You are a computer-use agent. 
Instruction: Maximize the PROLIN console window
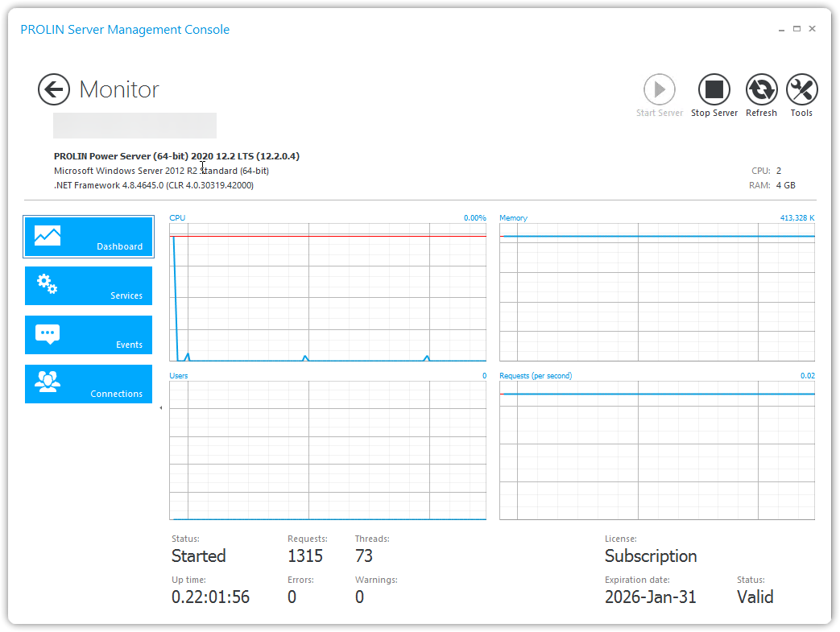pyautogui.click(x=797, y=29)
